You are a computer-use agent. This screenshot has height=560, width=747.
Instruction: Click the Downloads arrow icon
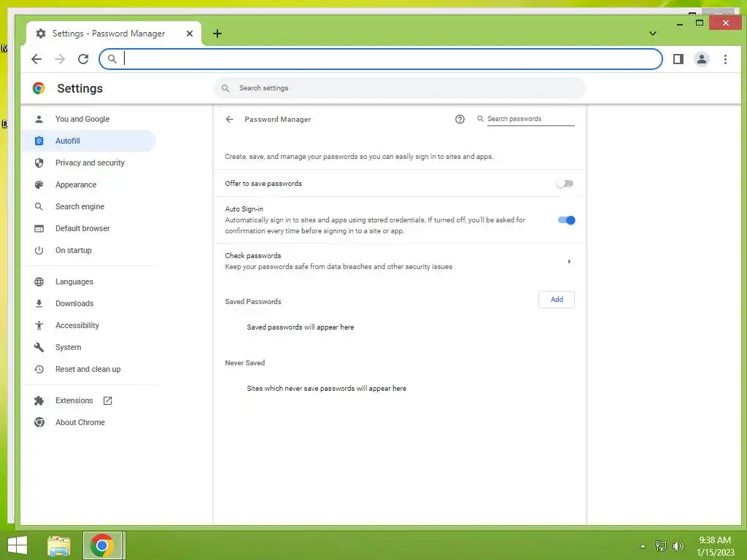(x=39, y=304)
